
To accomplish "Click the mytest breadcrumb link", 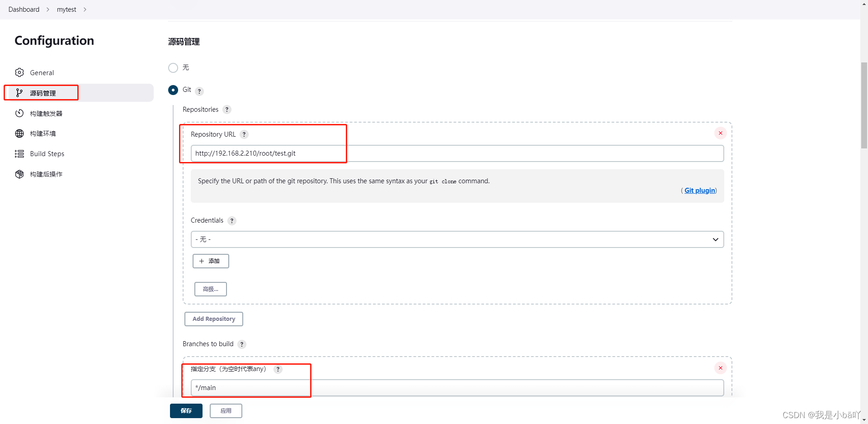I will 66,10.
